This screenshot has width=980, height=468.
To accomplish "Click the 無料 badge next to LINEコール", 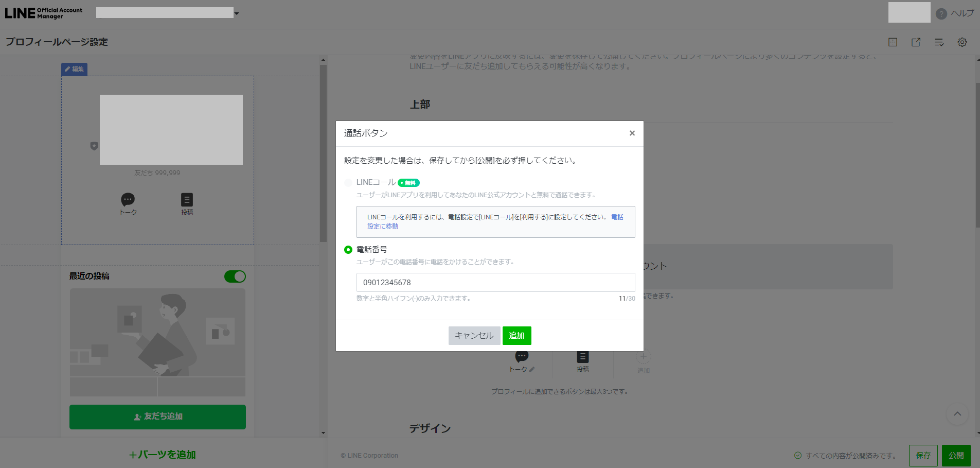I will point(408,183).
